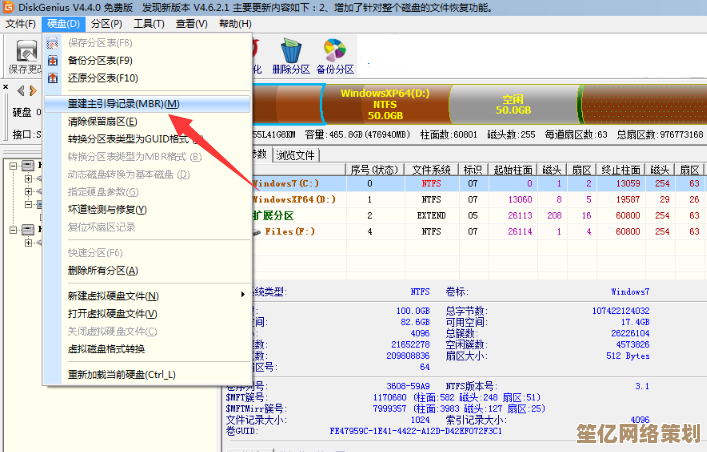Screen dimensions: 707x452
Task: Switch to the 浏览文件 Browse Files tab
Action: [296, 155]
